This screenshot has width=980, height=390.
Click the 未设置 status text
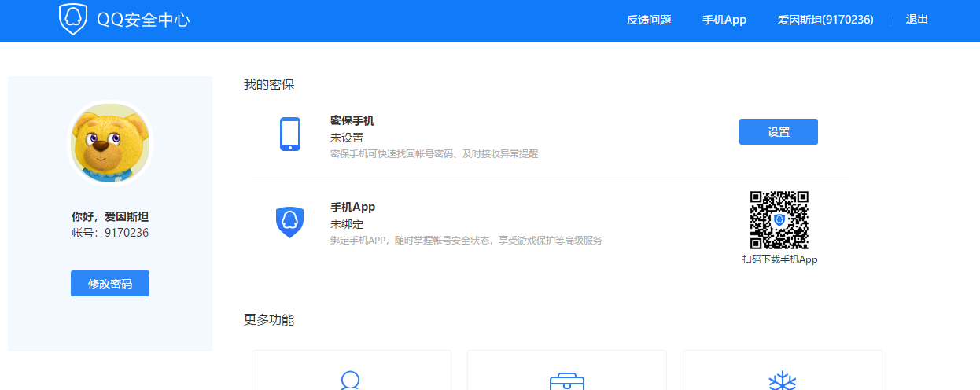347,138
